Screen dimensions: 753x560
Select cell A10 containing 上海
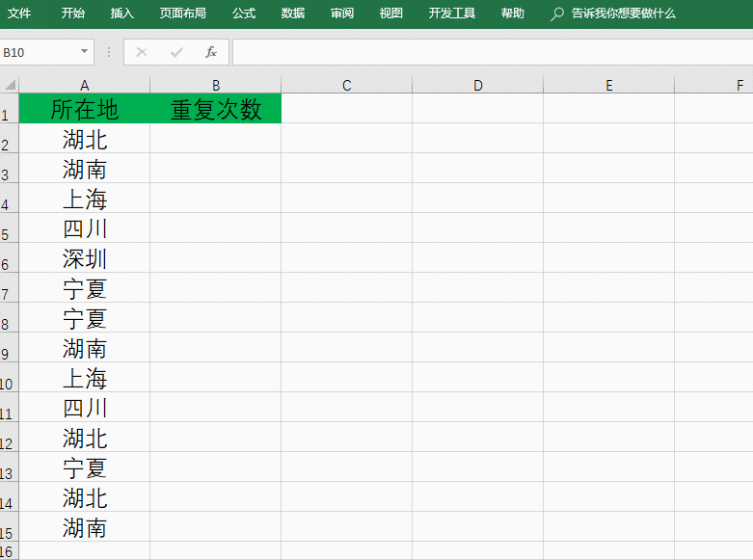85,377
